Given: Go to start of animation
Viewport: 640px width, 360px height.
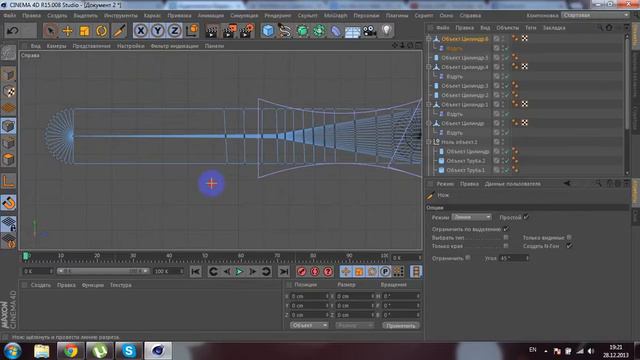Looking at the screenshot, I should (196, 271).
